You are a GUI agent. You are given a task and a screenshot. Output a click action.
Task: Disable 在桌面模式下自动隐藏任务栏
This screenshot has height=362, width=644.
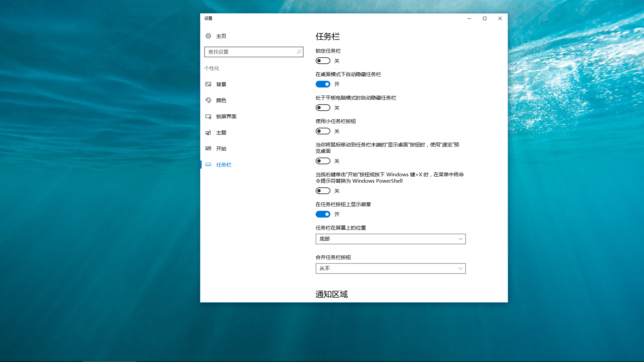[x=323, y=84]
